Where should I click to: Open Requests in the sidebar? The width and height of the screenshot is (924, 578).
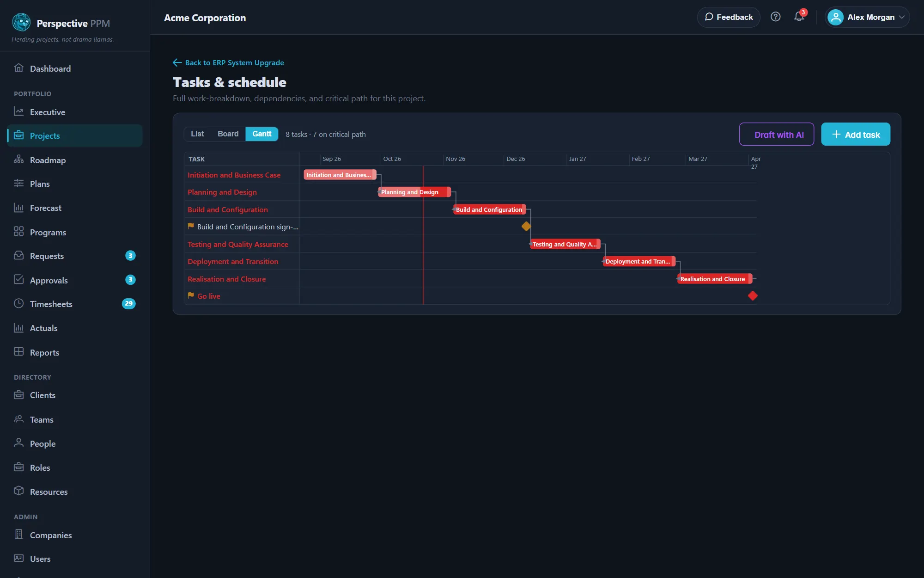click(75, 256)
